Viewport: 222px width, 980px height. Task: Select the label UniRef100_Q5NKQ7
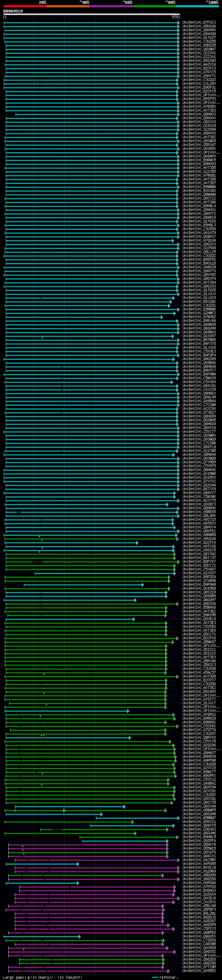(x=199, y=642)
